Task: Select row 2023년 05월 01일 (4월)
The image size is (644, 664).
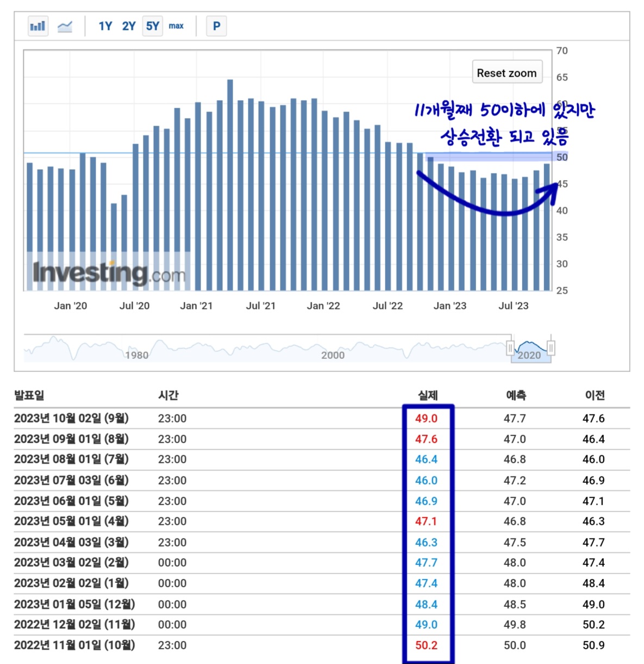Action: [322, 522]
